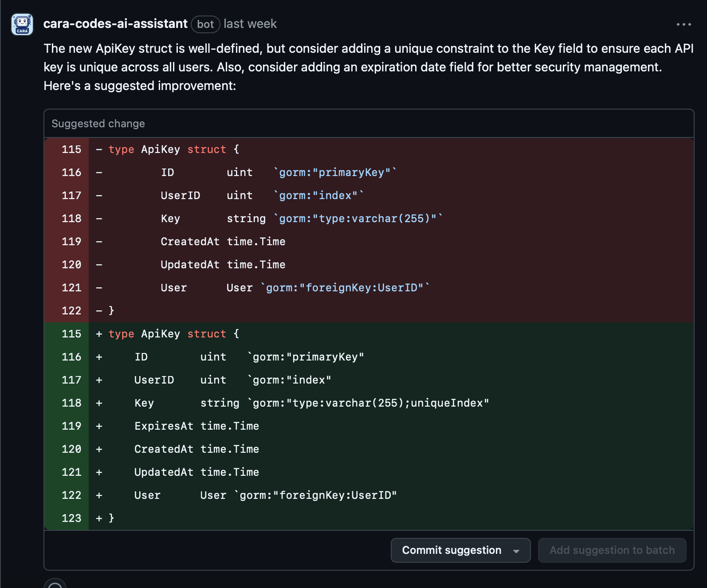This screenshot has width=707, height=588.
Task: Click added line number 123
Action: tap(71, 518)
